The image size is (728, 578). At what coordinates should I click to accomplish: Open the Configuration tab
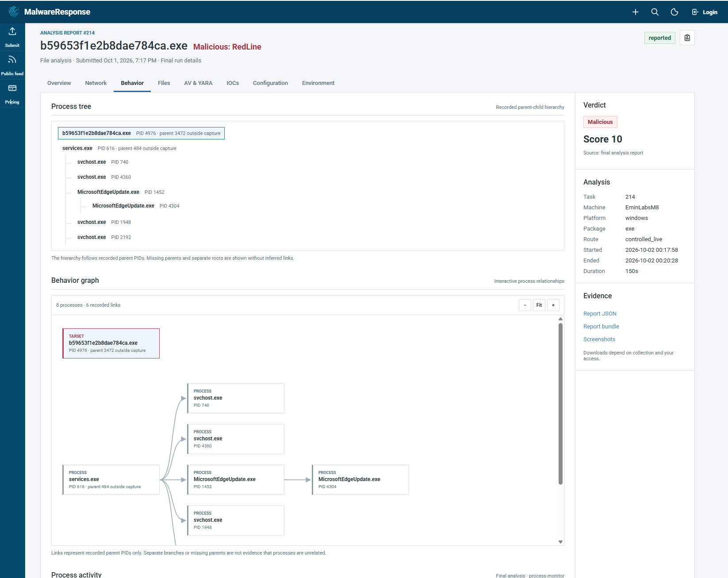(270, 83)
